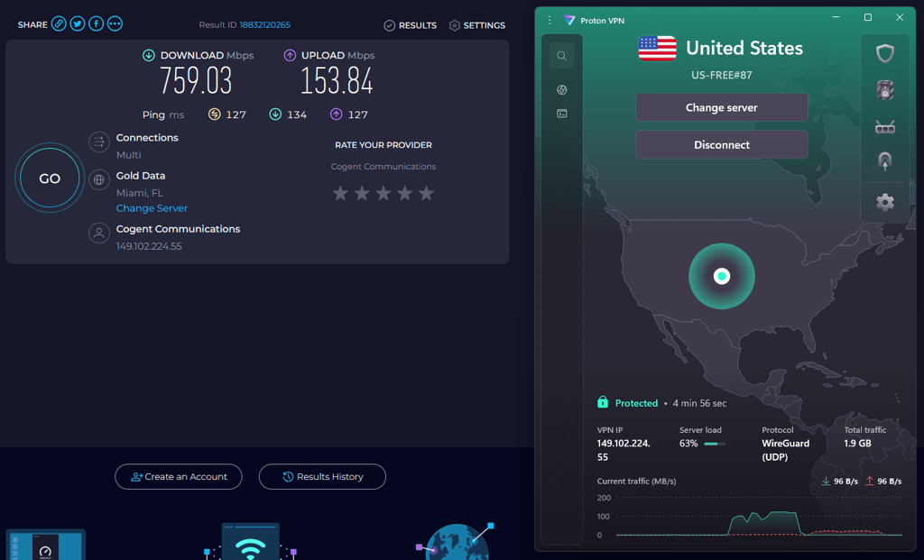Open Proton VPN profiles sidebar icon
The image size is (924, 560).
[x=561, y=113]
